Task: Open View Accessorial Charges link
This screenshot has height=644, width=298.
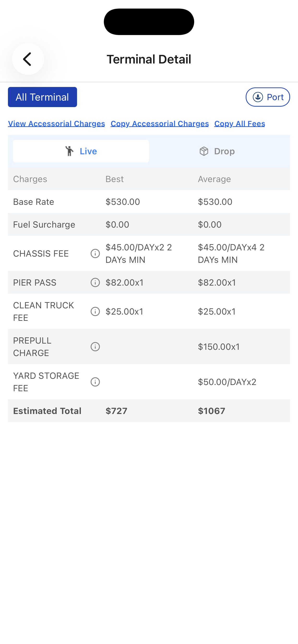Action: coord(56,123)
